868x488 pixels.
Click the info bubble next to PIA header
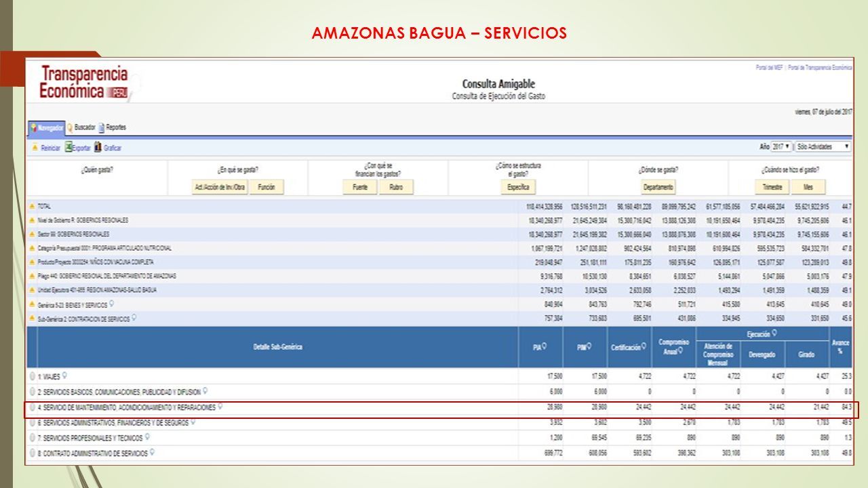click(544, 347)
